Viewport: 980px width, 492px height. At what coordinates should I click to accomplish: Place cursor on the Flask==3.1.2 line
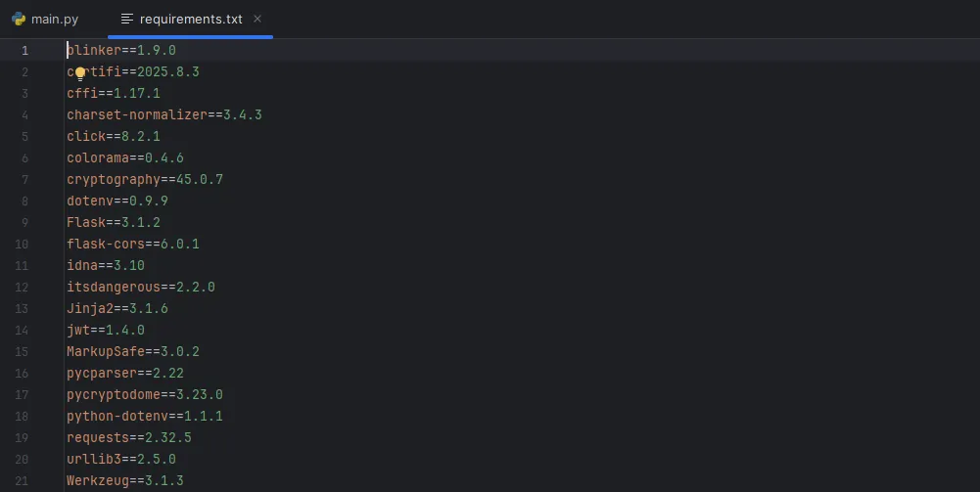pos(113,223)
